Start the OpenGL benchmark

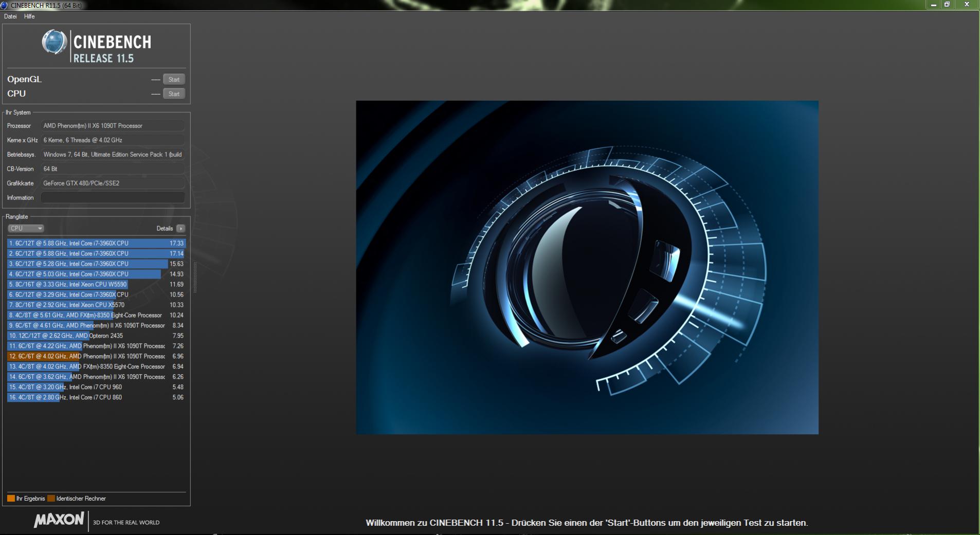[x=174, y=79]
